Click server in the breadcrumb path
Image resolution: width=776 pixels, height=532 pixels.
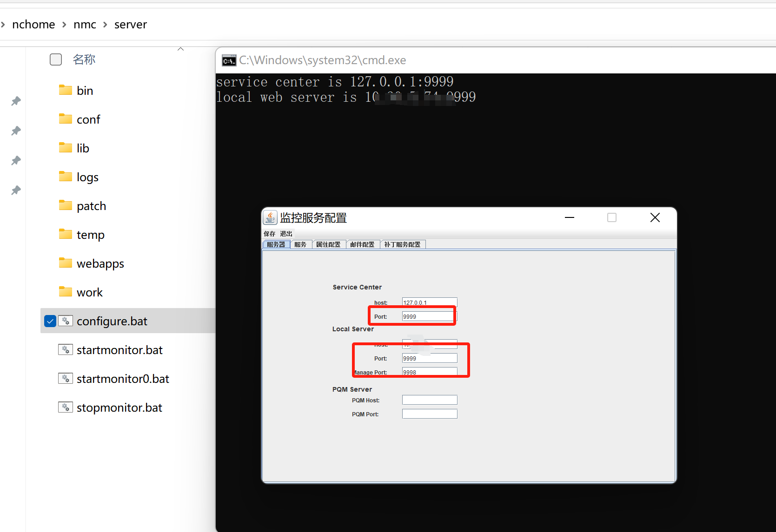pos(131,24)
